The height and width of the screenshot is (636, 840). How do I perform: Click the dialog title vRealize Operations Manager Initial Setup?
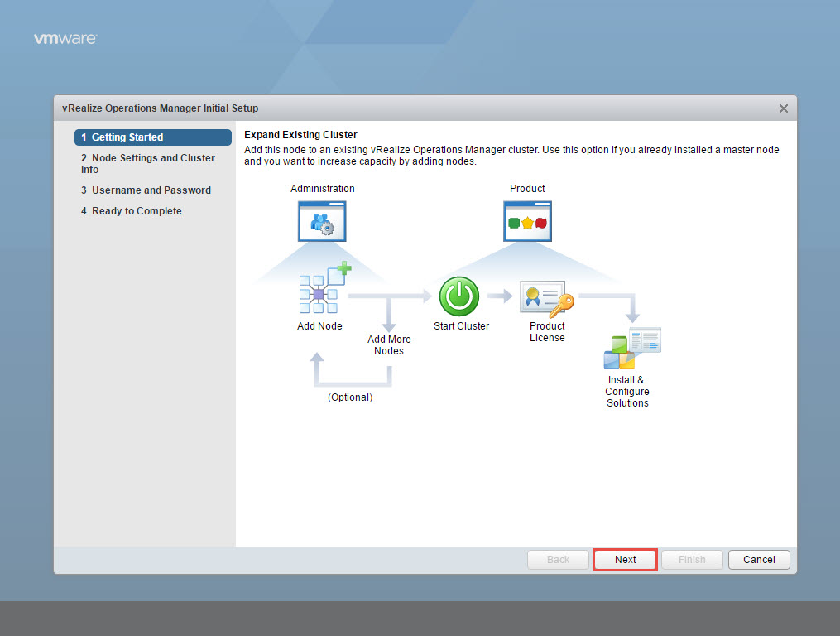(161, 108)
